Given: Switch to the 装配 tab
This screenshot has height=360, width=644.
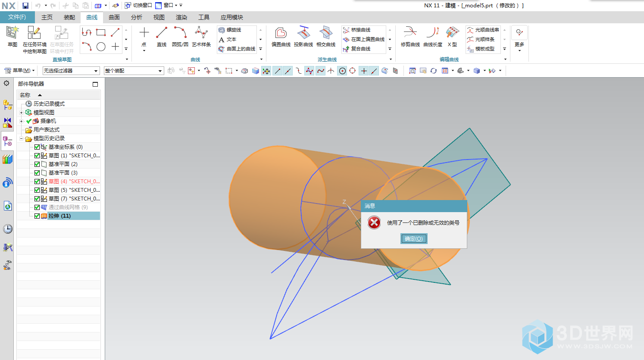Looking at the screenshot, I should (69, 17).
